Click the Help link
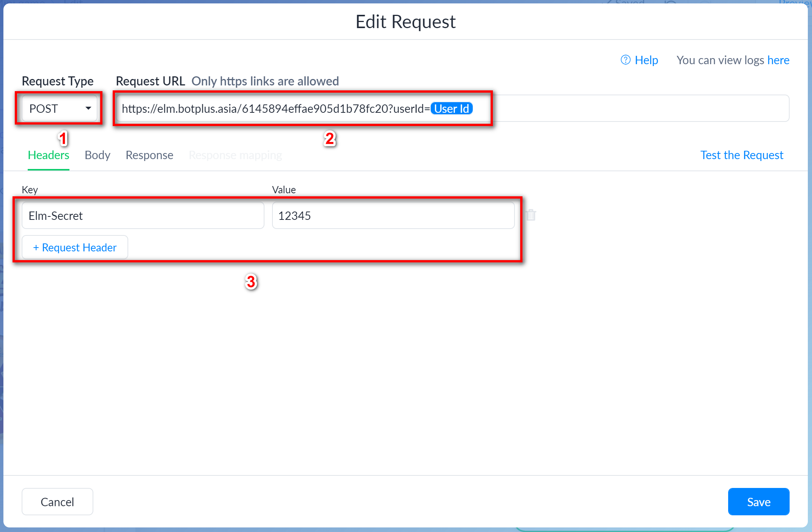 coord(646,60)
